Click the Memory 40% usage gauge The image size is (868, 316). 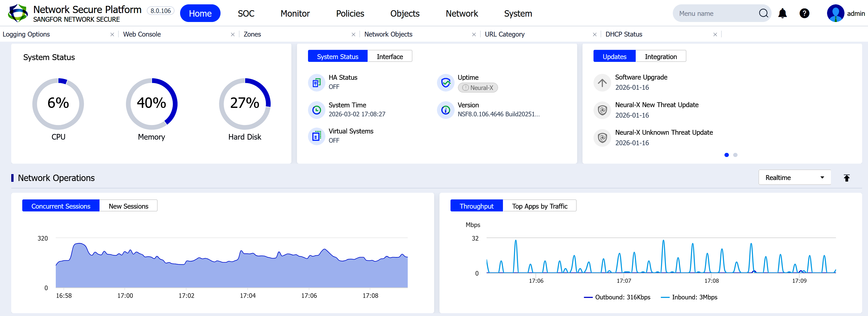tap(151, 104)
